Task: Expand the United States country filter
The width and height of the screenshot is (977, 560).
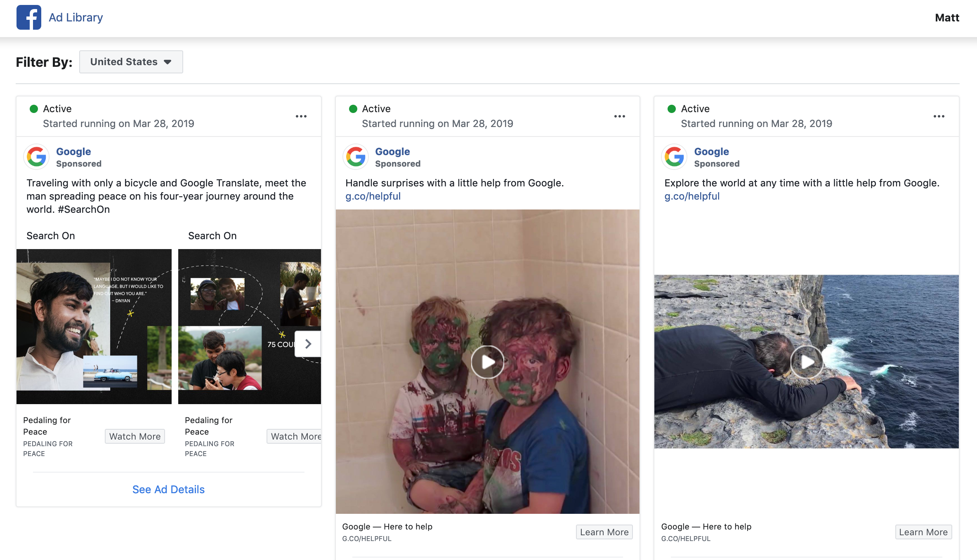Action: point(131,62)
